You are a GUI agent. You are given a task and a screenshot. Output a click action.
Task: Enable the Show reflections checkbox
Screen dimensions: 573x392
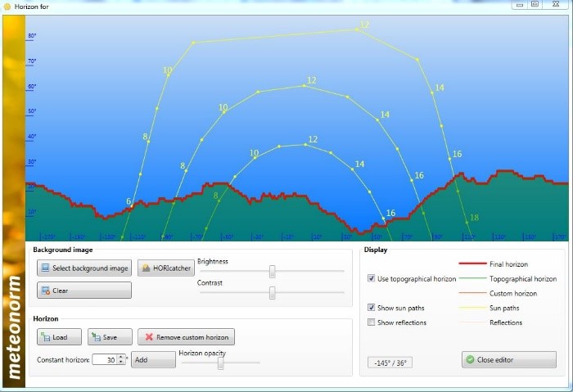372,322
